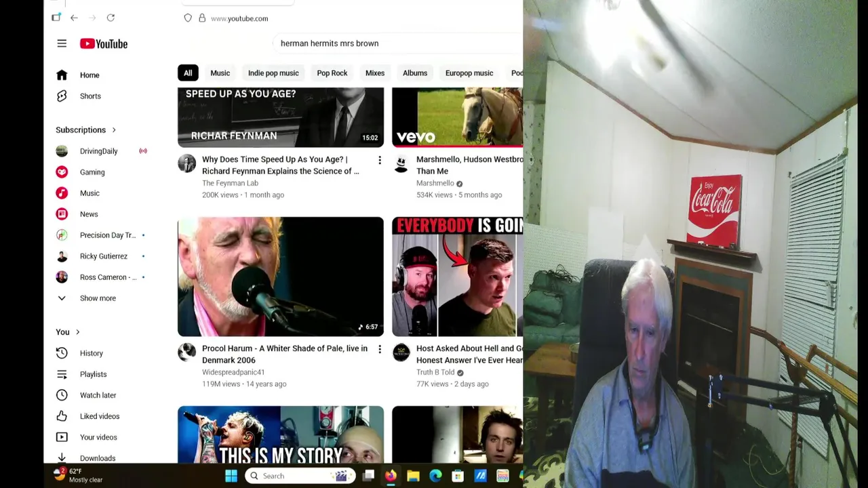
Task: Click the Windows taskbar Search box
Action: [x=300, y=476]
